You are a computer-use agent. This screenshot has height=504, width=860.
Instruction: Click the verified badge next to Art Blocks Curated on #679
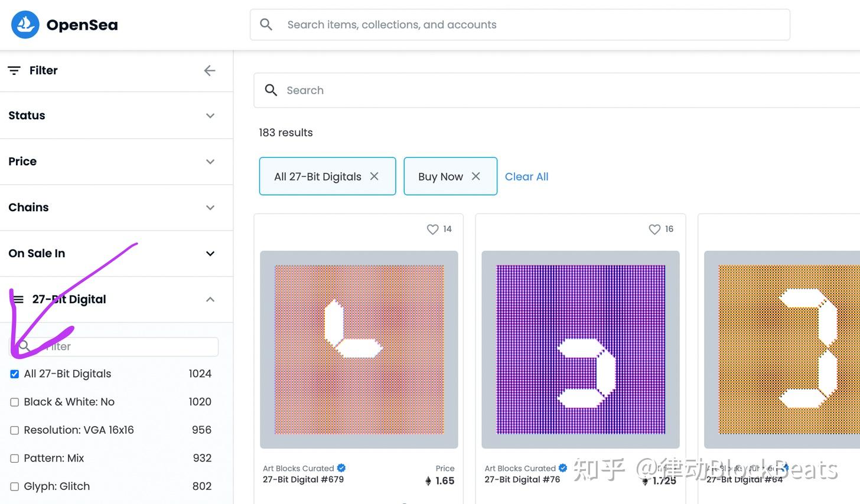(x=341, y=468)
